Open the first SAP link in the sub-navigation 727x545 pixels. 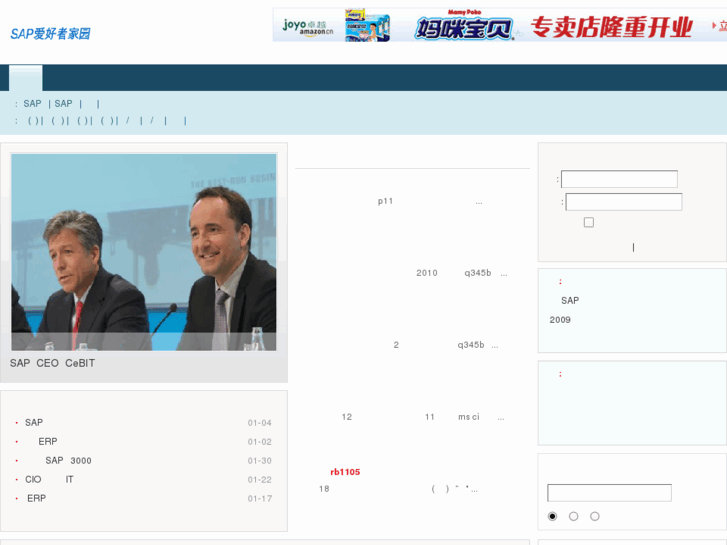tap(32, 103)
